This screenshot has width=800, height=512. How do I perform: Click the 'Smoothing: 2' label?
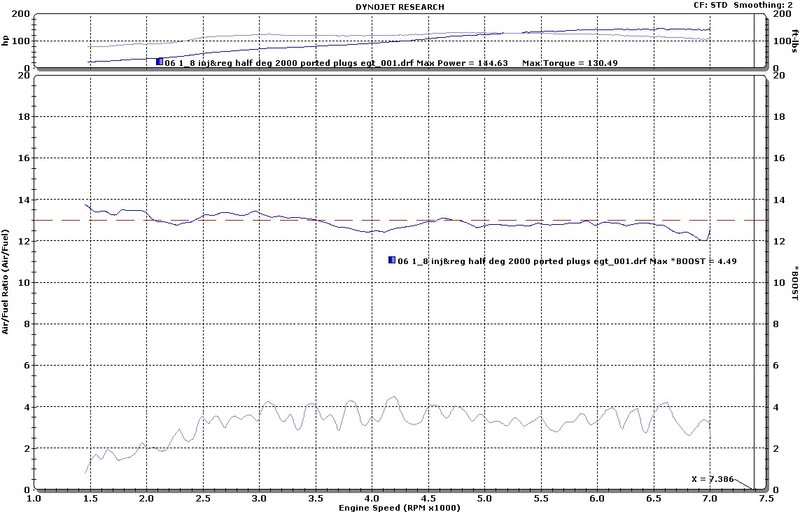coord(763,5)
